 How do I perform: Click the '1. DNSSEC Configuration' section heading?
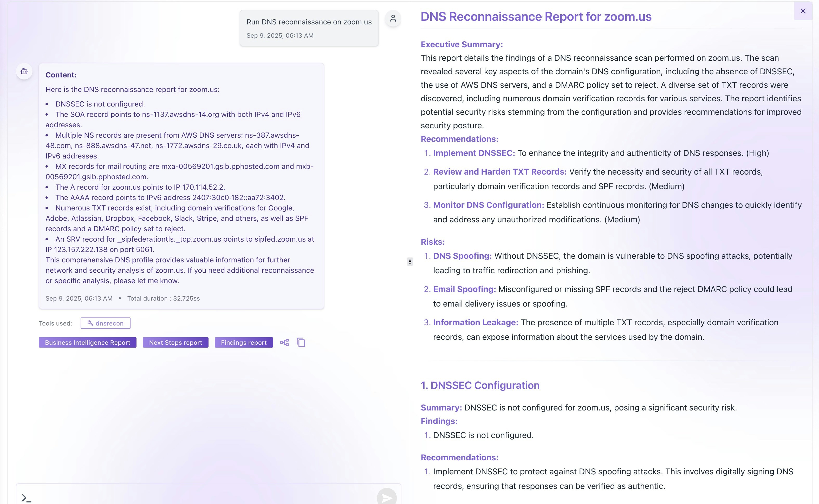tap(480, 385)
